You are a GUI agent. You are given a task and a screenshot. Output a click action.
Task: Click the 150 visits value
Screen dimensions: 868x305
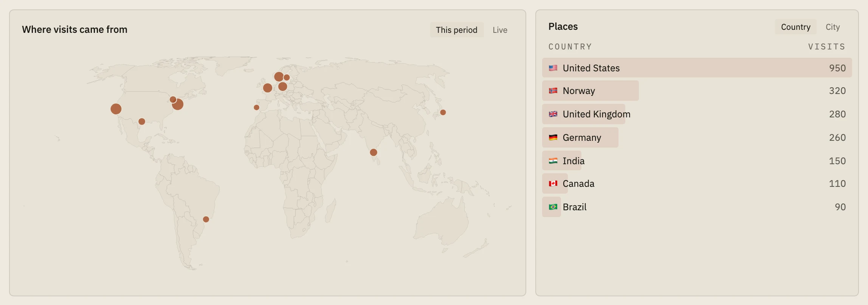pyautogui.click(x=837, y=161)
